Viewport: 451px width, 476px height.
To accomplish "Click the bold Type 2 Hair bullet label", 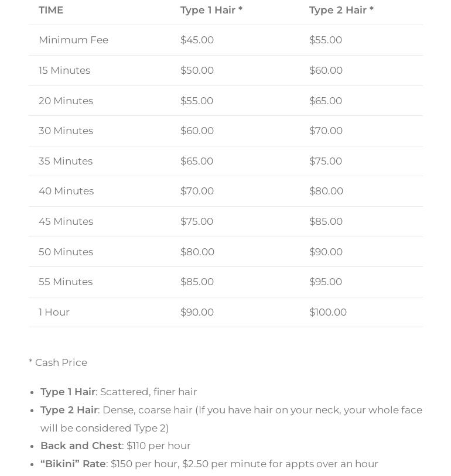I will (69, 410).
